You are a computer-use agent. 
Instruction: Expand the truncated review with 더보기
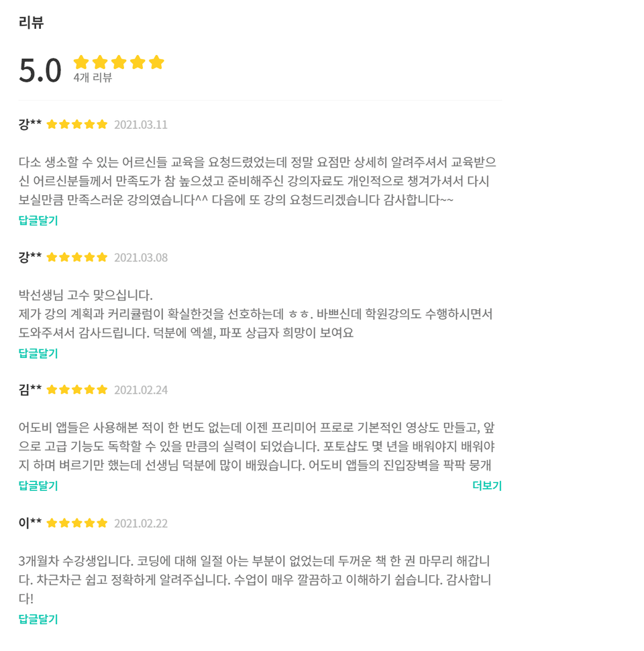(487, 486)
